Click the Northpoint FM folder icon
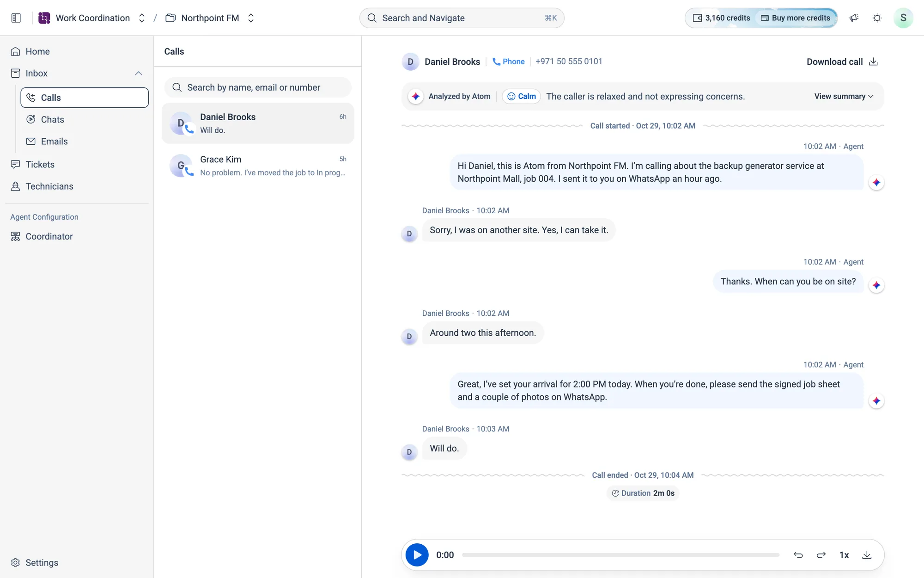 (x=170, y=18)
